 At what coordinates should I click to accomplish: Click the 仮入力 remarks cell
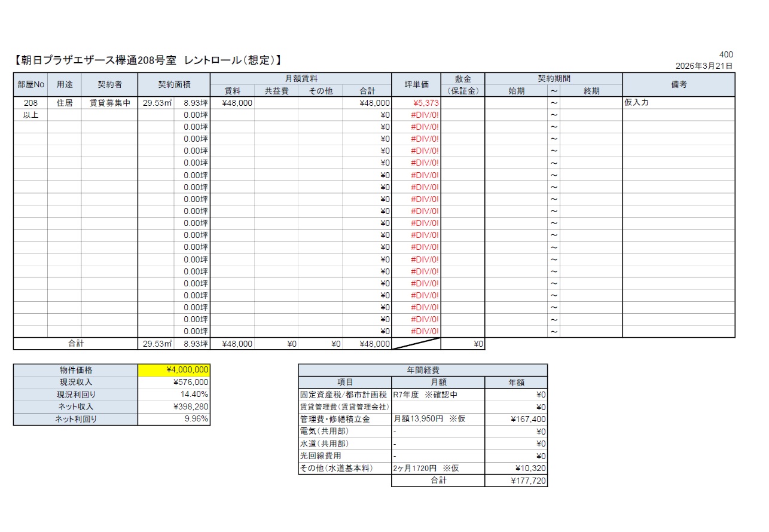tap(678, 103)
